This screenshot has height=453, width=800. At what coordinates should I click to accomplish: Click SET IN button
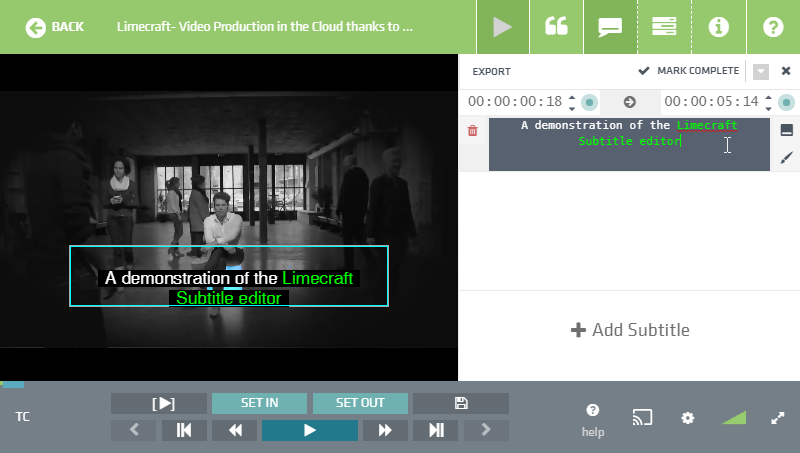point(259,403)
